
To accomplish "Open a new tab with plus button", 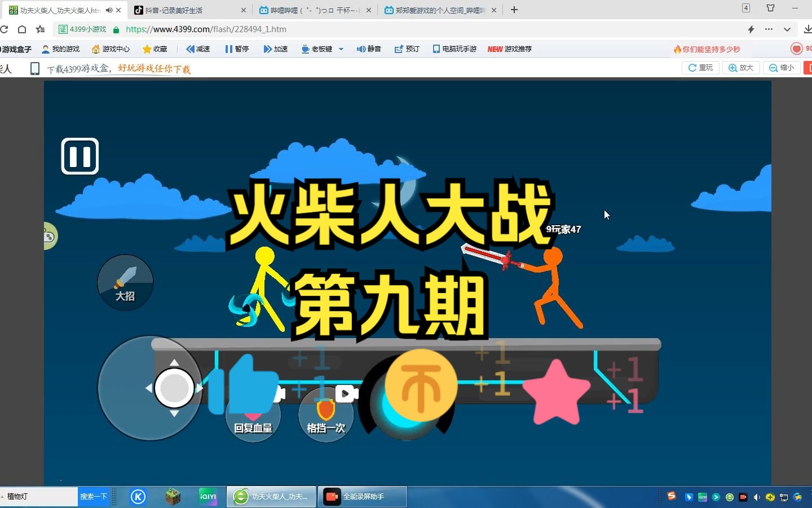I will pyautogui.click(x=514, y=10).
